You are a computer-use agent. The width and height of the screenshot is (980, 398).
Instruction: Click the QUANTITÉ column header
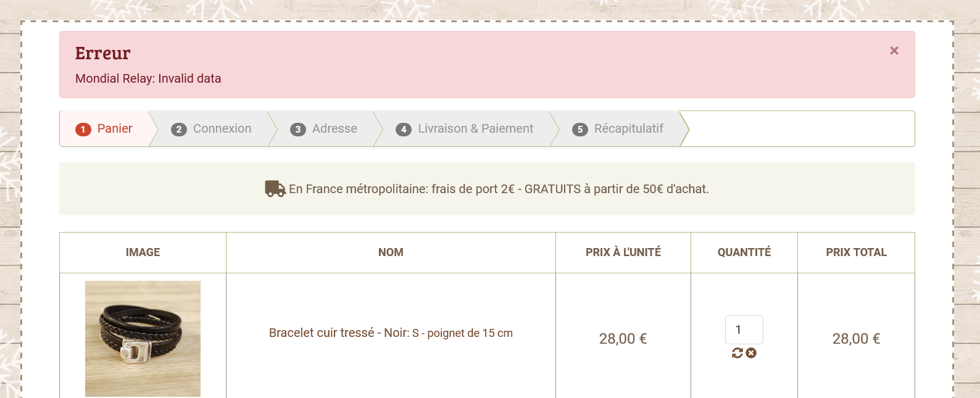pyautogui.click(x=744, y=252)
